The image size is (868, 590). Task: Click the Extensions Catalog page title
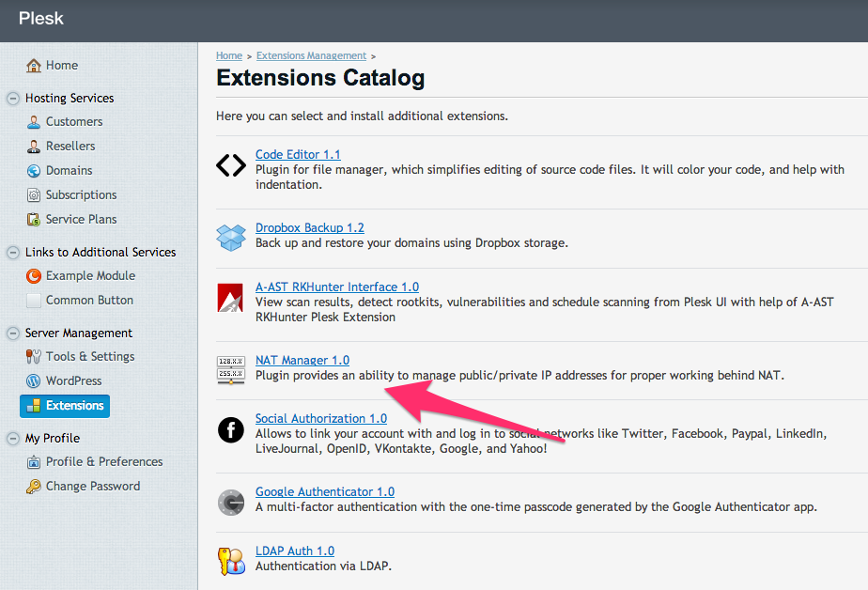pyautogui.click(x=320, y=77)
